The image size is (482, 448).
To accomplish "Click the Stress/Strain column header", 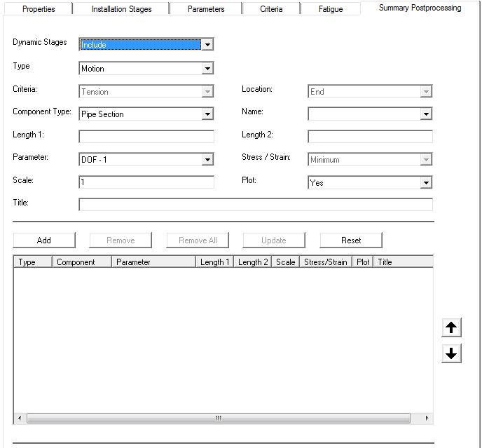I will click(326, 262).
